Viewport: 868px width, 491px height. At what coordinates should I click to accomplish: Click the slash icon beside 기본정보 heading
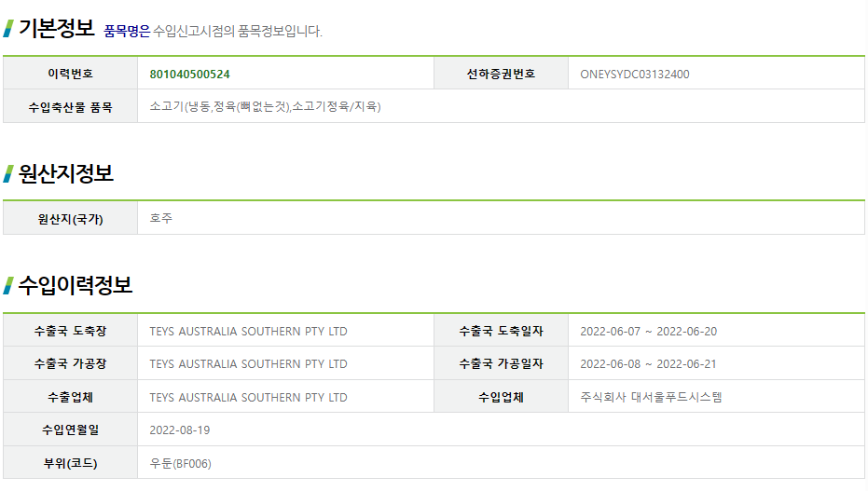tap(8, 28)
